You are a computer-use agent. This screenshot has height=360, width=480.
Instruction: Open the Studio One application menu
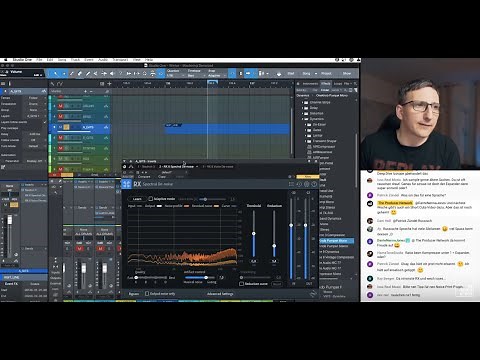22,60
